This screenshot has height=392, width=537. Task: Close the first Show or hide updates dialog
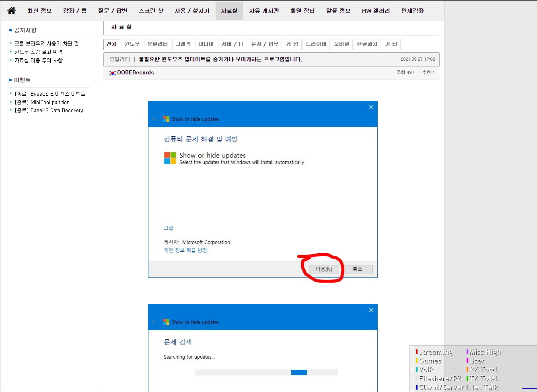click(371, 107)
